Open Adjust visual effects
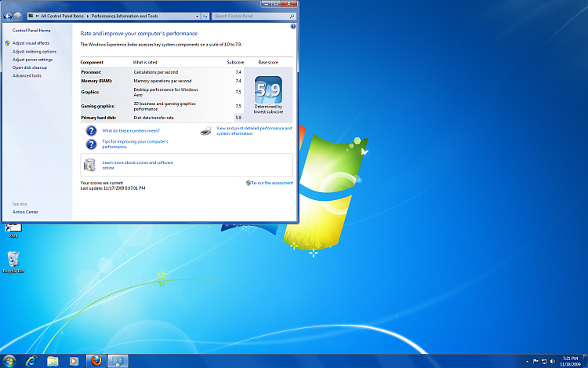This screenshot has height=368, width=588. [x=31, y=43]
